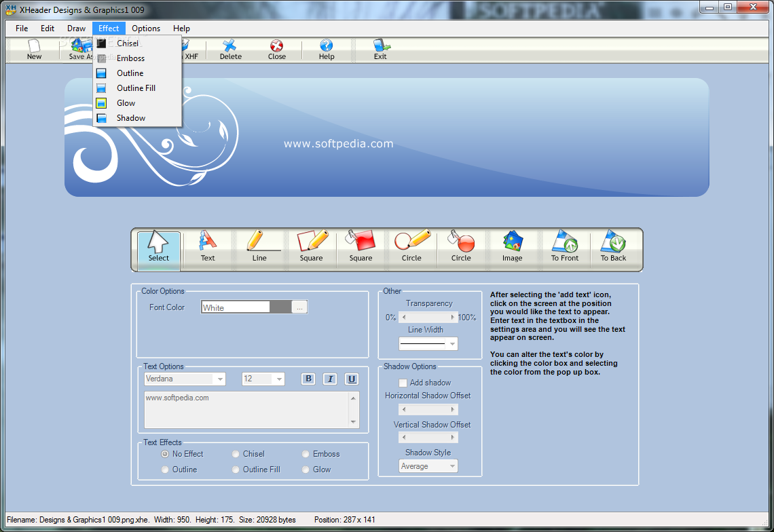Activate the Select arrow tool
The width and height of the screenshot is (774, 532).
(x=158, y=250)
